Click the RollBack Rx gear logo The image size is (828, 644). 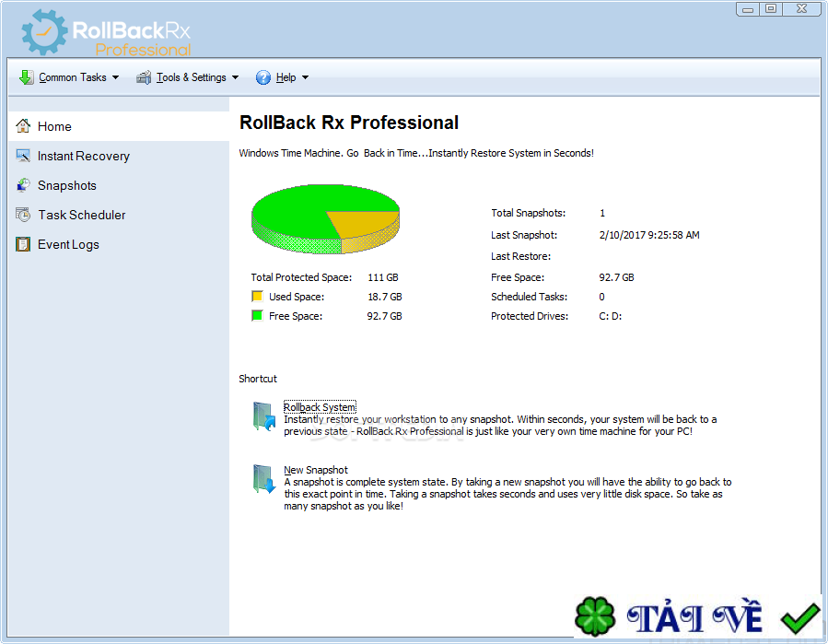tap(43, 32)
